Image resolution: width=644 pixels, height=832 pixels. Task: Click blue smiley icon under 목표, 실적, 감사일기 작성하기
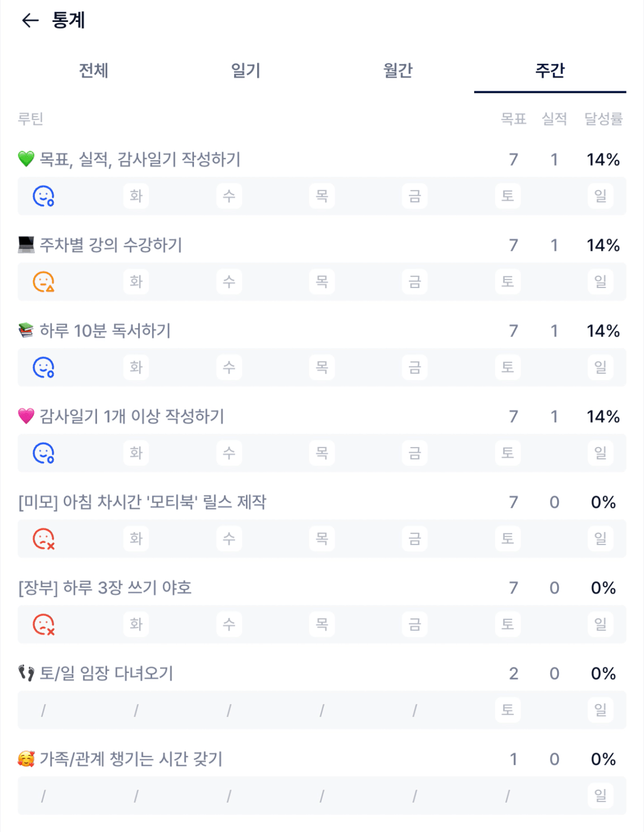pyautogui.click(x=43, y=196)
